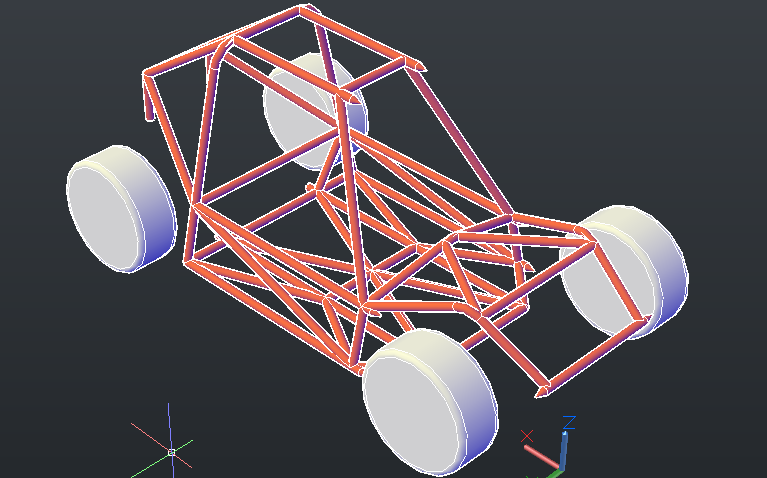The image size is (767, 478).
Task: Click the red 'X' label of UCS icon
Action: [527, 435]
